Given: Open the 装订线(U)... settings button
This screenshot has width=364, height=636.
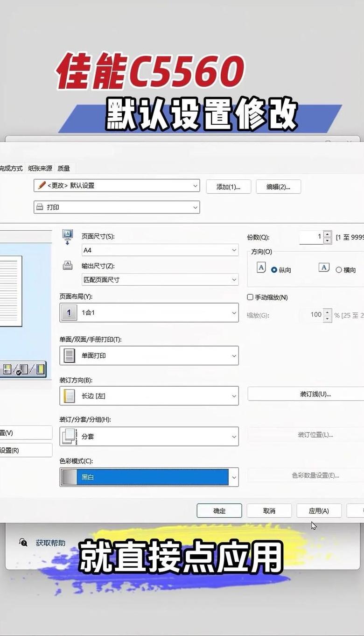Looking at the screenshot, I should click(306, 394).
